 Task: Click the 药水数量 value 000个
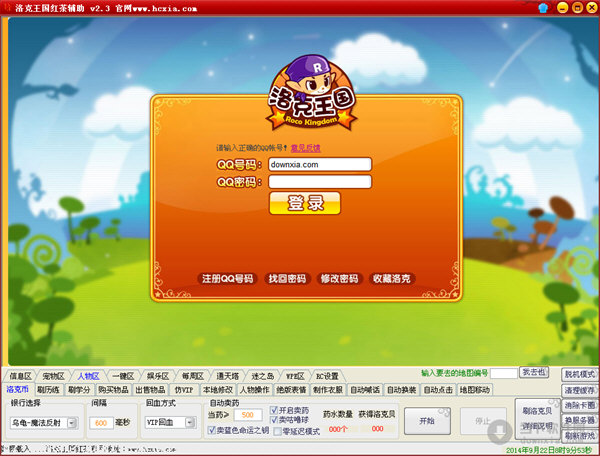[338, 429]
